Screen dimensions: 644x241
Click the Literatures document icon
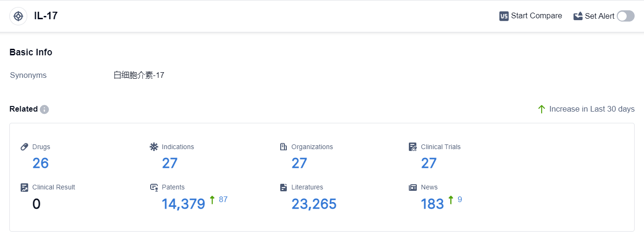click(x=284, y=188)
